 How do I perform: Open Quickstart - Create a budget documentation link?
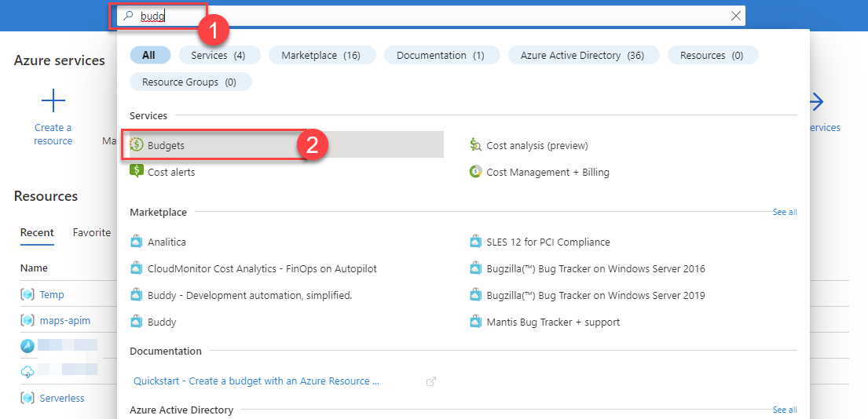[x=256, y=381]
